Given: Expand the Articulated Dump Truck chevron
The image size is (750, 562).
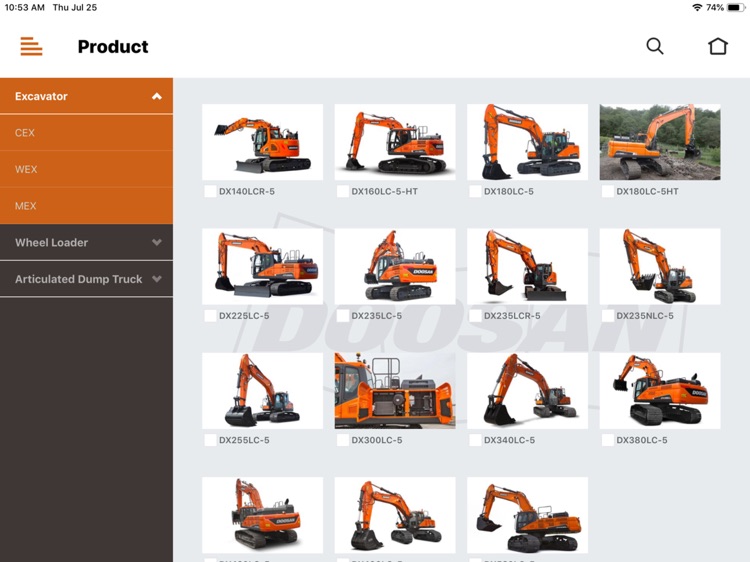Looking at the screenshot, I should coord(157,279).
